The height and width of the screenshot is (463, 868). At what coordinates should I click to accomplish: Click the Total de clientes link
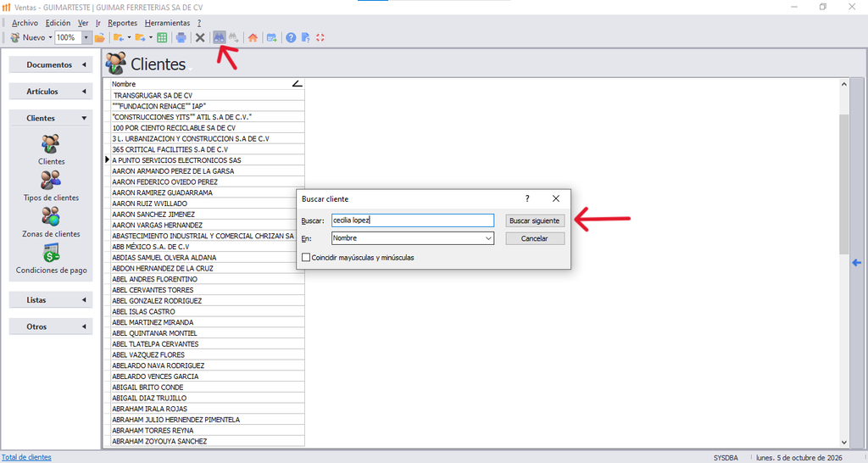pyautogui.click(x=26, y=457)
